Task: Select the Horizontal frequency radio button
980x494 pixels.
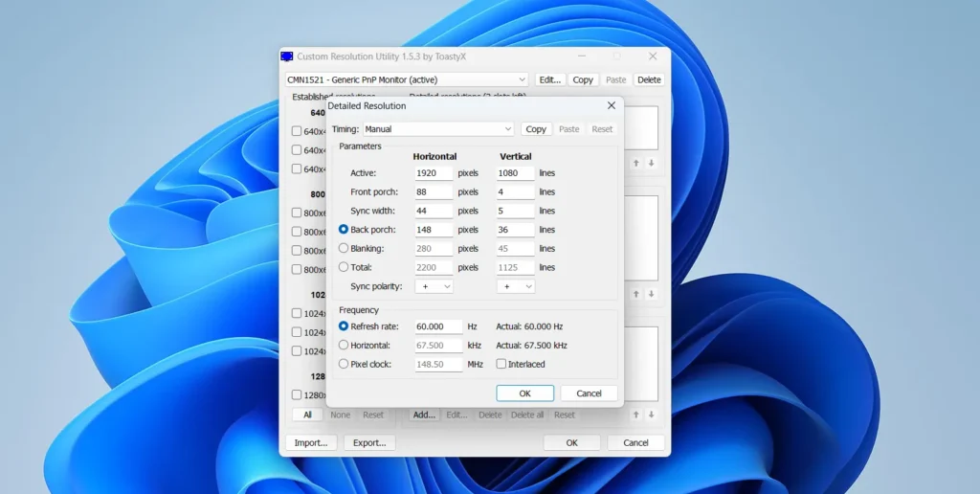Action: pos(344,346)
